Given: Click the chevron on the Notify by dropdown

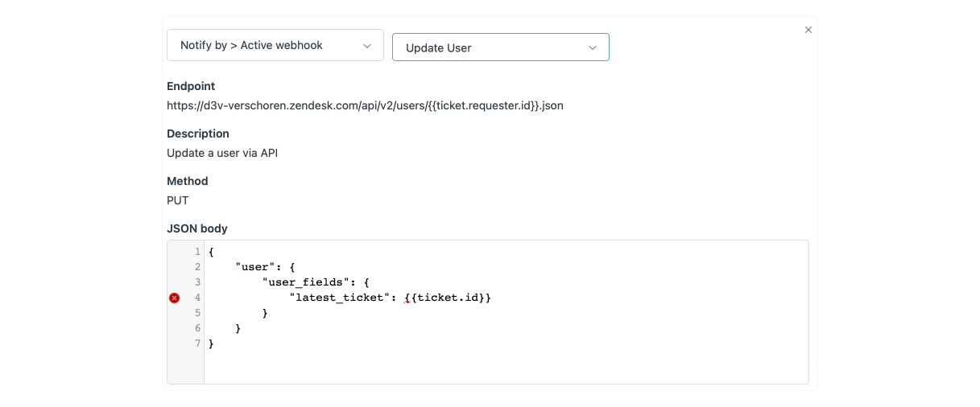Looking at the screenshot, I should (x=368, y=46).
